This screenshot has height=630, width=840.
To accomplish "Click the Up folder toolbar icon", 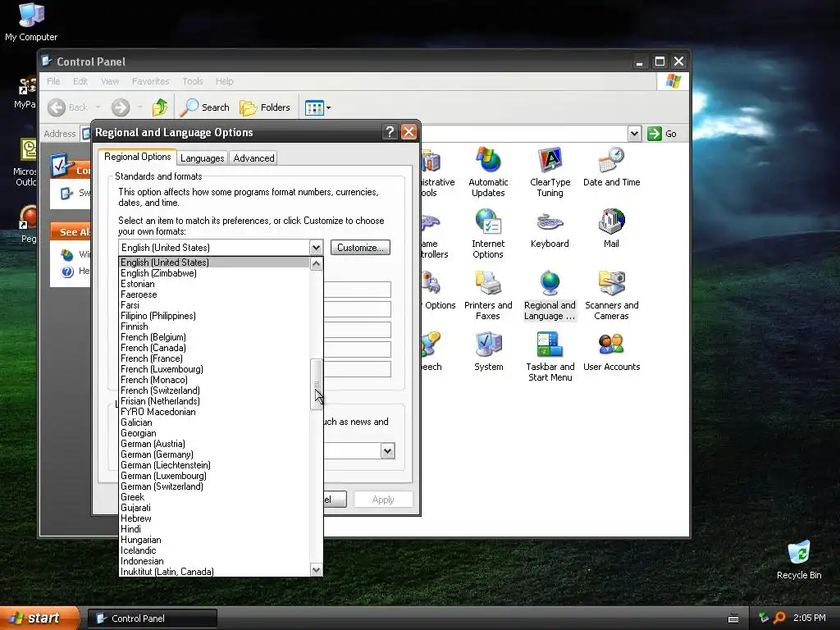I will pyautogui.click(x=160, y=107).
